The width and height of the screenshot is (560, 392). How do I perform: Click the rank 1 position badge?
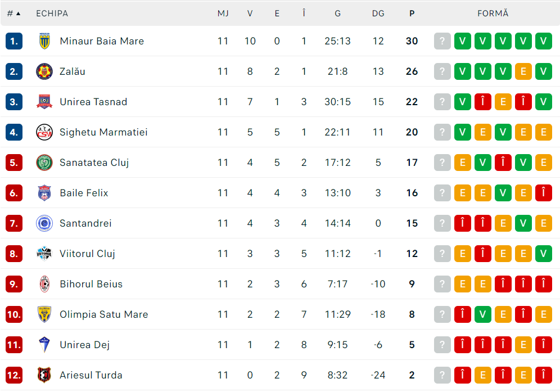coord(14,41)
